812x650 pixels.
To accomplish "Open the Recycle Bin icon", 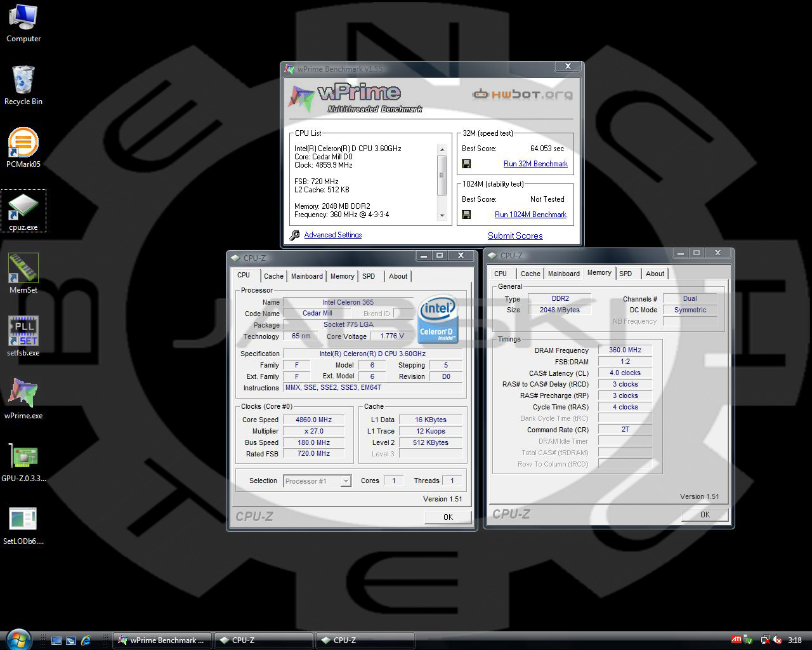I will 23,85.
